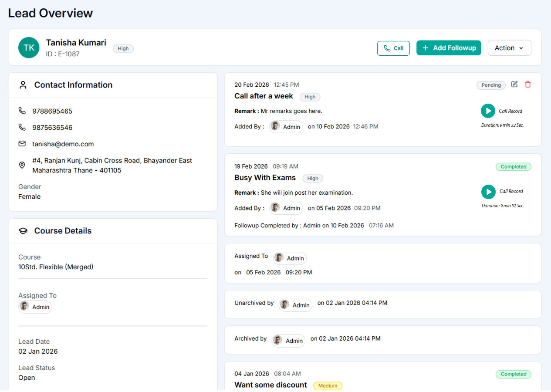This screenshot has height=392, width=551.
Task: Click phone icon beside 9875636546
Action: (x=22, y=128)
